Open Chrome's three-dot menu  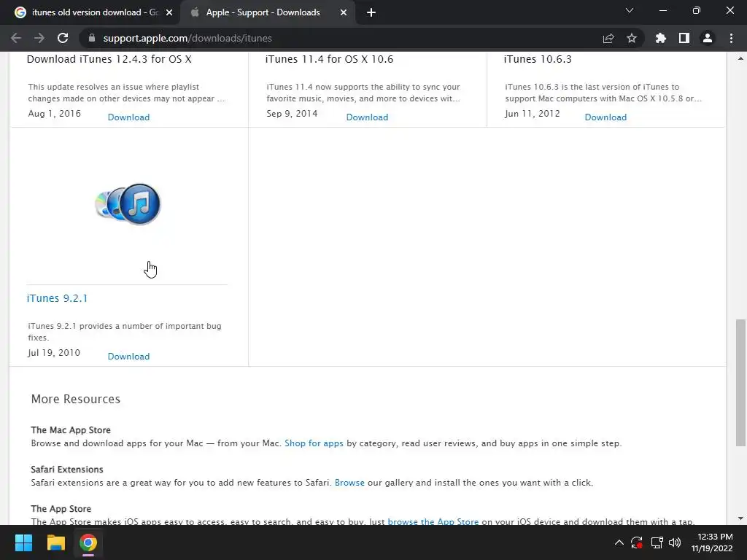tap(731, 38)
